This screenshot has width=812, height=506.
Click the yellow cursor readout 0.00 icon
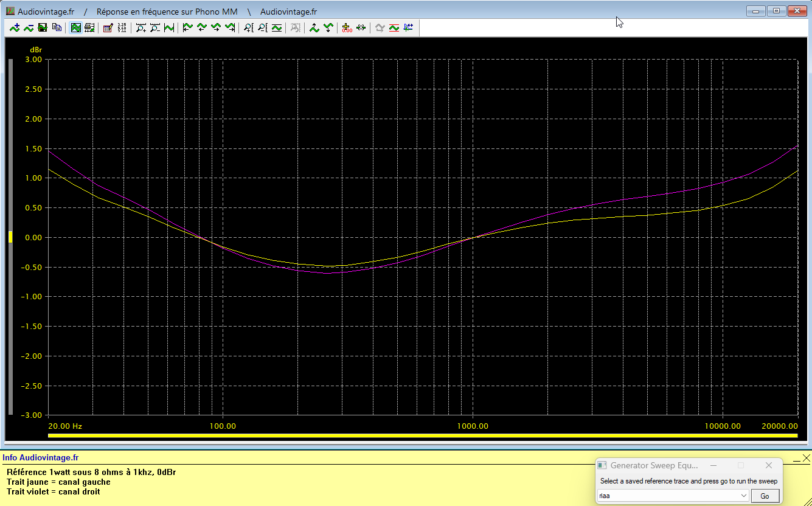pyautogui.click(x=347, y=27)
